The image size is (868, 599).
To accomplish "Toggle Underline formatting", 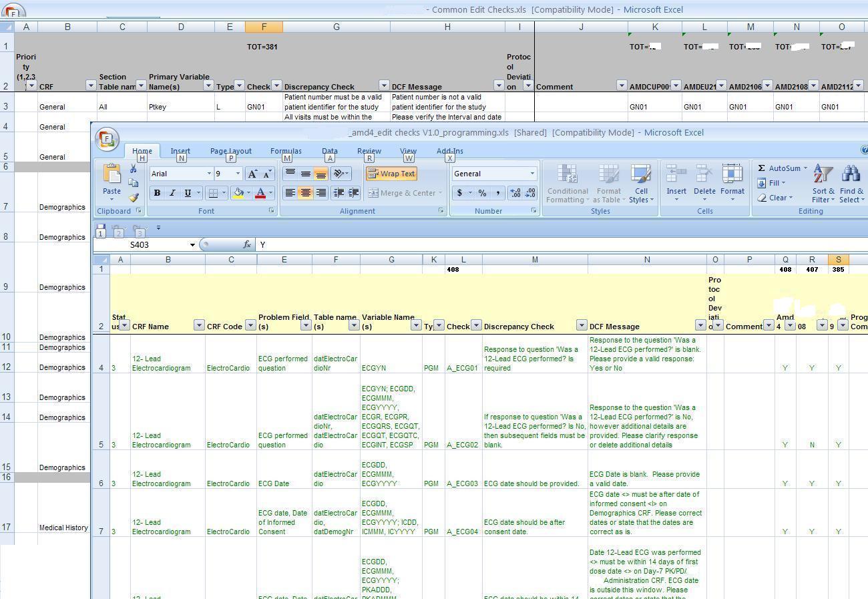I will pyautogui.click(x=188, y=194).
